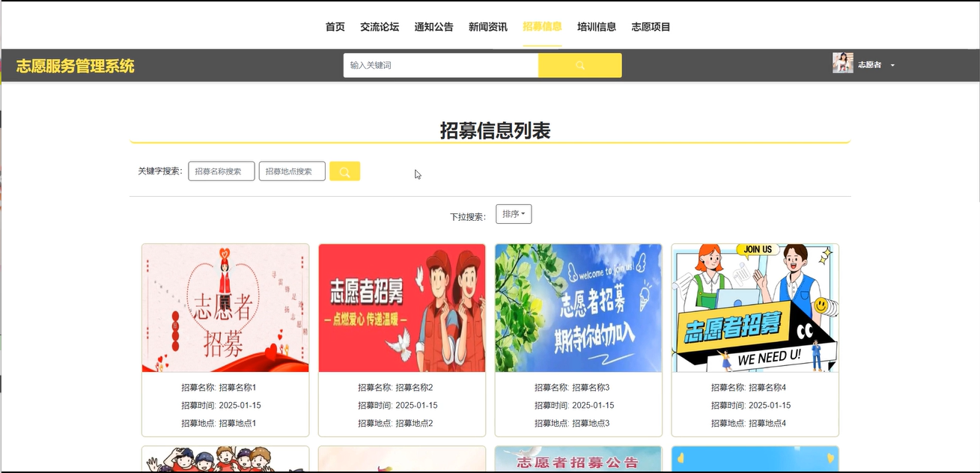This screenshot has width=980, height=473.
Task: Focus the 招募名称搜索 input field
Action: coord(222,171)
